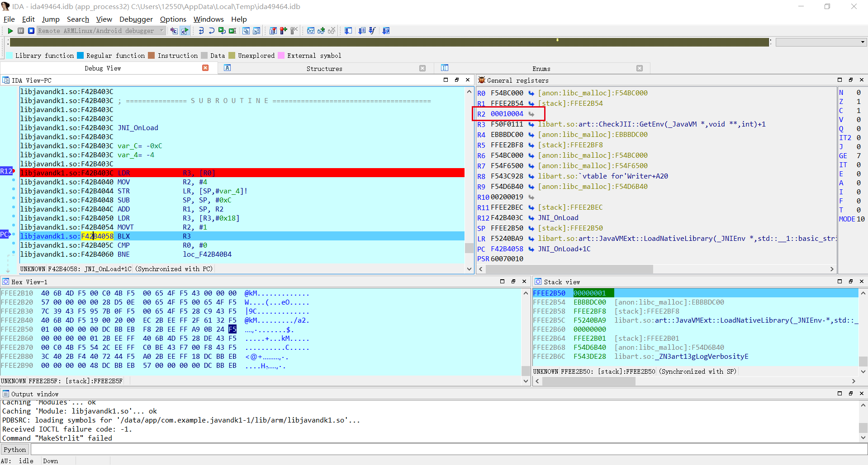Click the Step over toolbar icon
The image size is (868, 465).
click(211, 31)
